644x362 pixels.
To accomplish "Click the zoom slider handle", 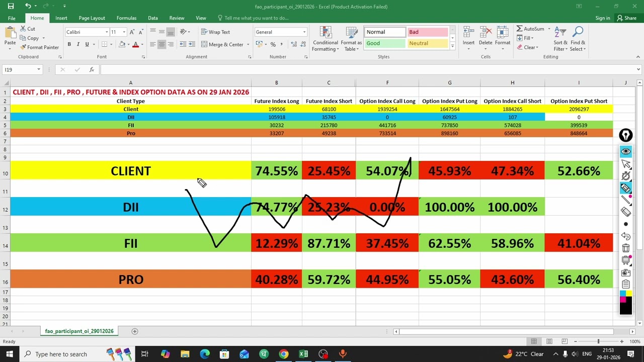I will tap(598, 341).
